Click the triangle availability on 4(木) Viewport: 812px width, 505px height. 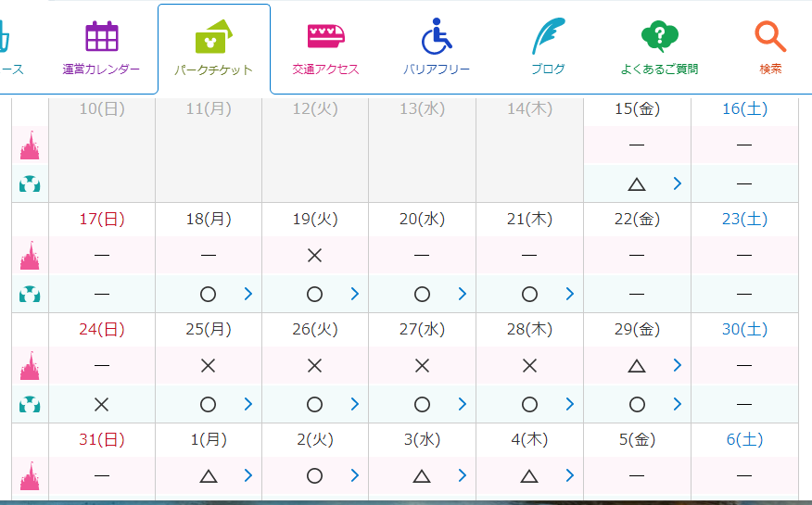[x=529, y=475]
